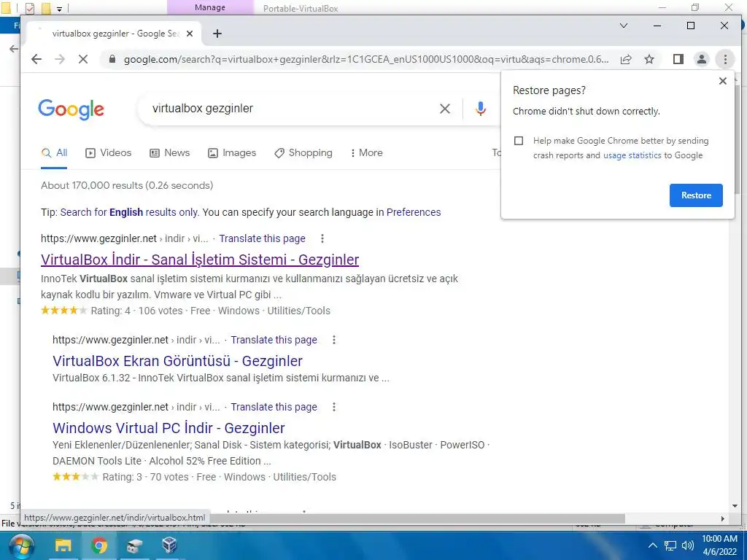This screenshot has height=560, width=747.
Task: Dismiss the Restore pages popup
Action: point(723,81)
